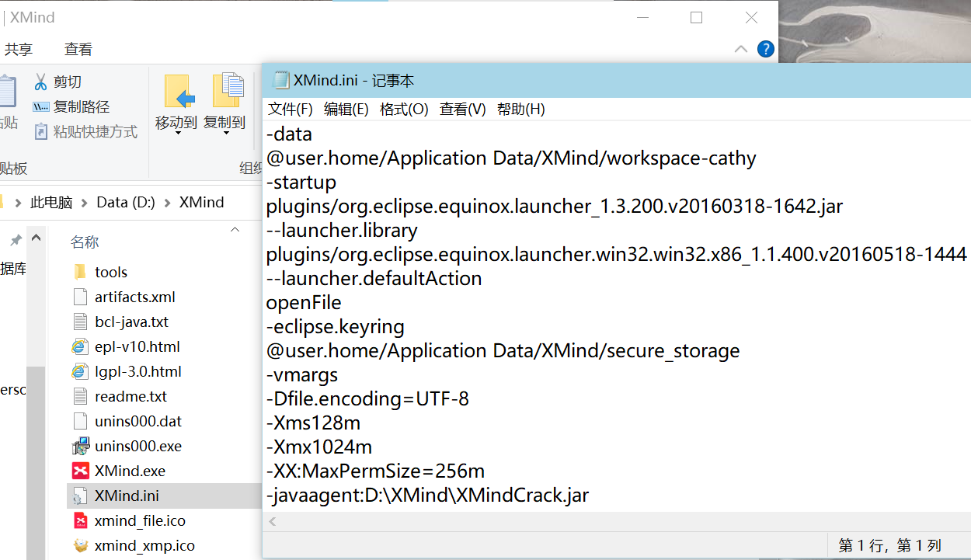Click the 名称 column header

pyautogui.click(x=85, y=242)
